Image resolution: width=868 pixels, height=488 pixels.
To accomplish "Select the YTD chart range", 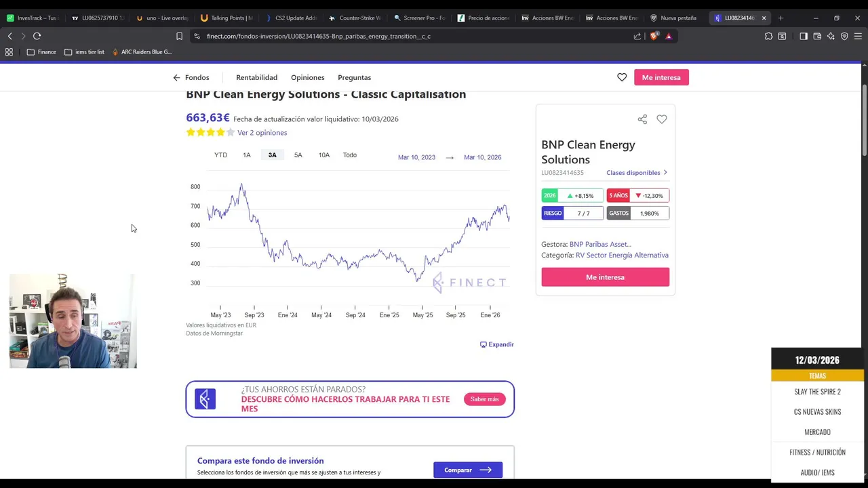I will pyautogui.click(x=221, y=155).
